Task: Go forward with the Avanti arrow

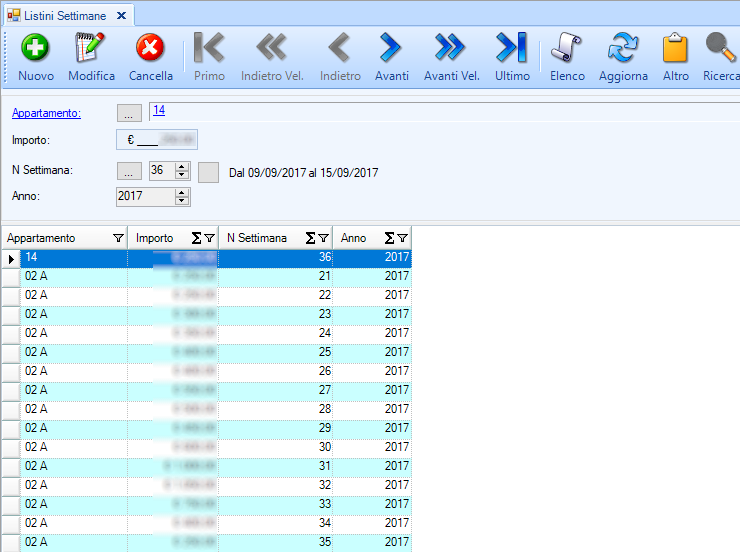Action: click(x=391, y=48)
